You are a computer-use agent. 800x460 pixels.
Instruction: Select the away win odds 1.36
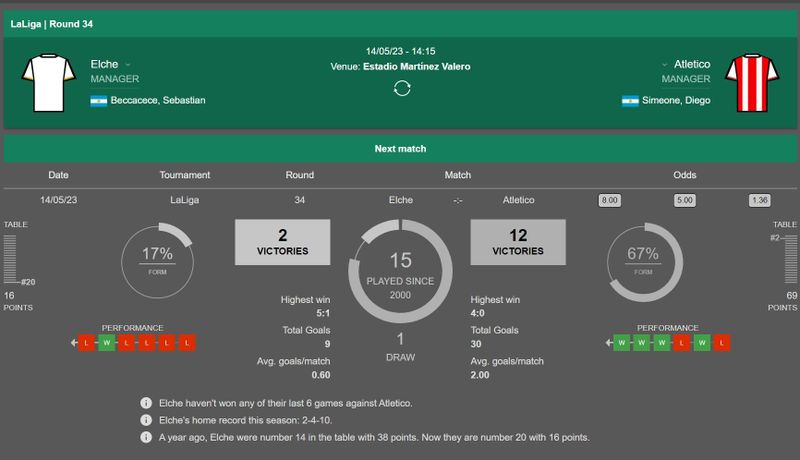pos(759,200)
